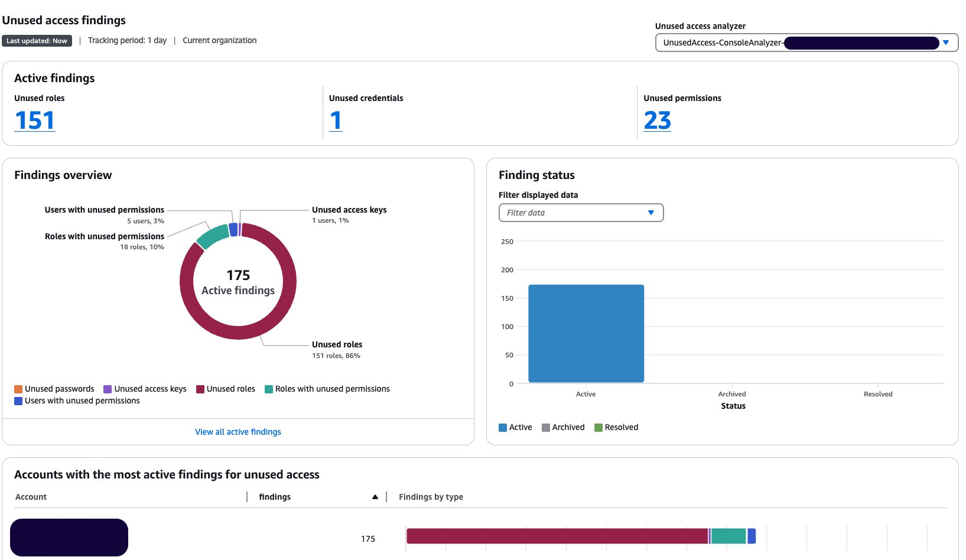Expand the analyzer selector chevron arrow
Viewport: 966px width, 560px height.
(947, 43)
